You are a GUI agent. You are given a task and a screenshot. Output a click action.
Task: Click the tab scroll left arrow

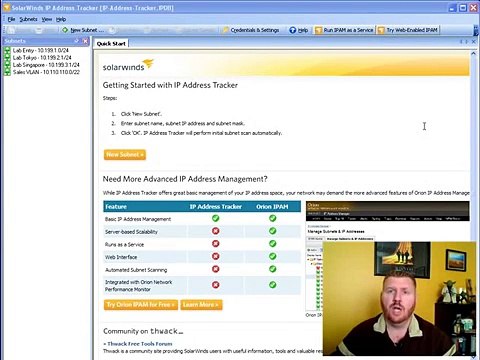coord(462,42)
